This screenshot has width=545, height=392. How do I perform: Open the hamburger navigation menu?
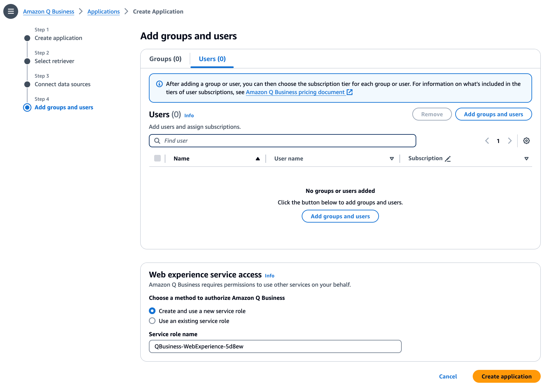tap(11, 11)
